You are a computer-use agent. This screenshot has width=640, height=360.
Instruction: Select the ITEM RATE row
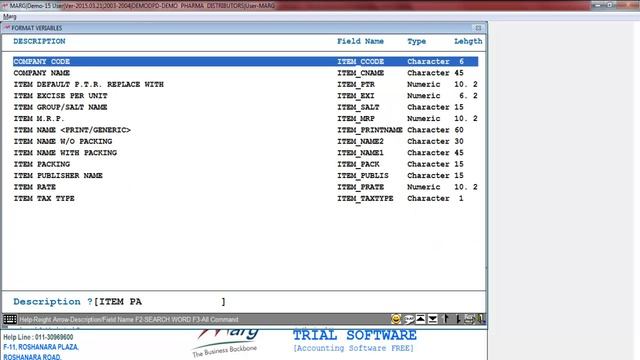pyautogui.click(x=245, y=187)
